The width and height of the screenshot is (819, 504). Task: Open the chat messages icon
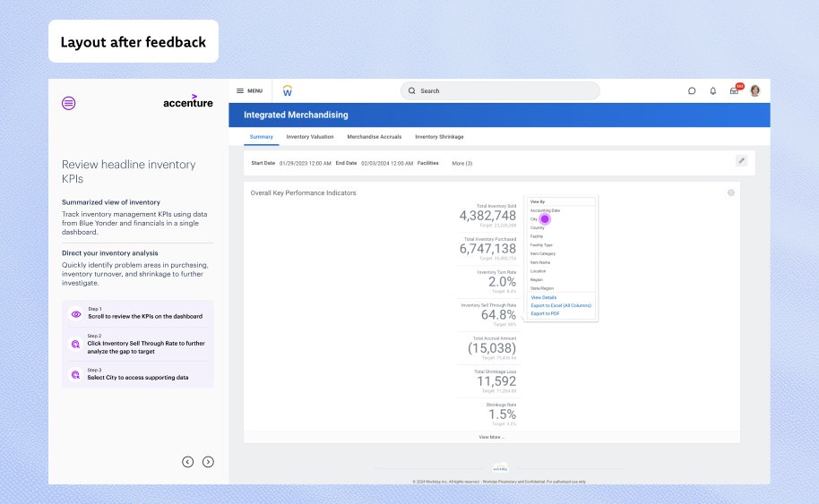[x=692, y=90]
